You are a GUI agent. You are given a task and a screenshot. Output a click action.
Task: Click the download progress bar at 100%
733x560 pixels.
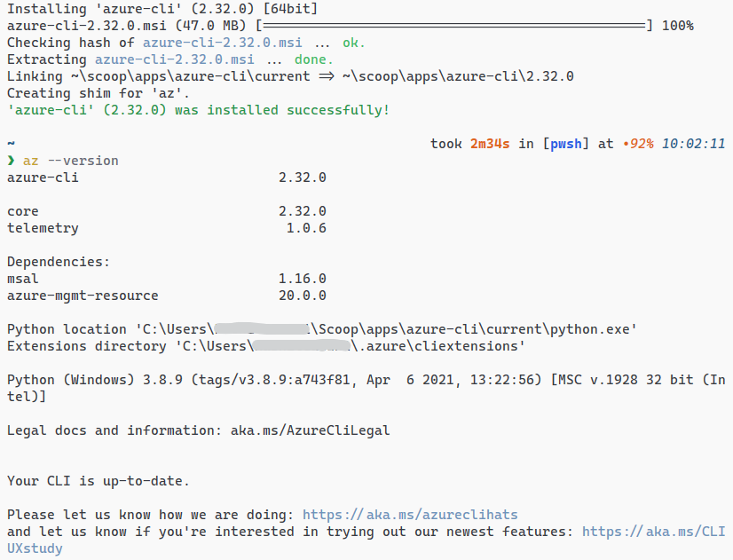(454, 26)
